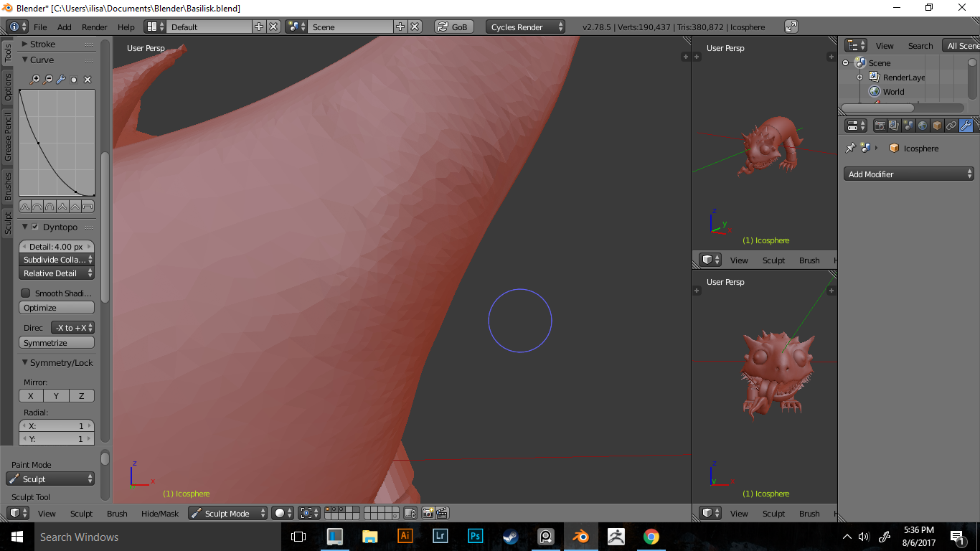Open Constraints properties chain tab
This screenshot has width=980, height=551.
click(951, 126)
